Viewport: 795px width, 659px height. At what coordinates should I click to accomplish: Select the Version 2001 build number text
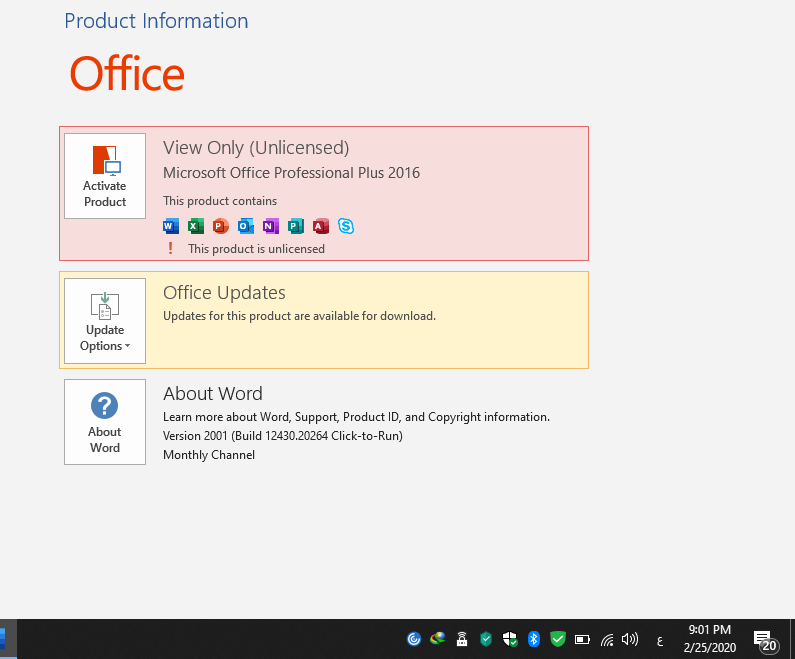(283, 436)
